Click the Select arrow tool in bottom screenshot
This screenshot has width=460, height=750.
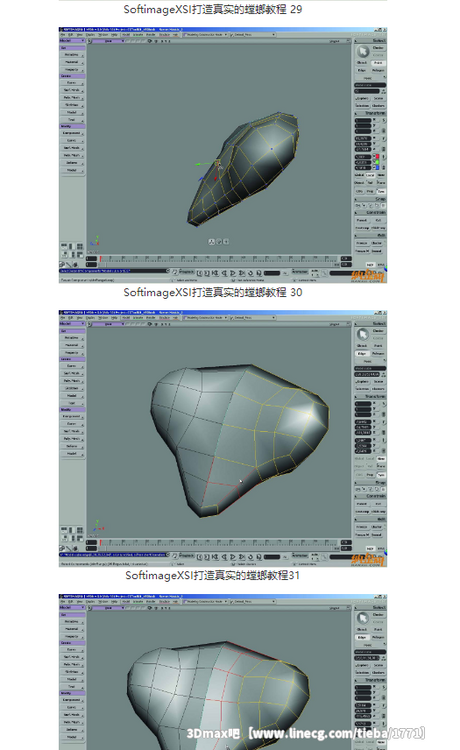tap(363, 618)
